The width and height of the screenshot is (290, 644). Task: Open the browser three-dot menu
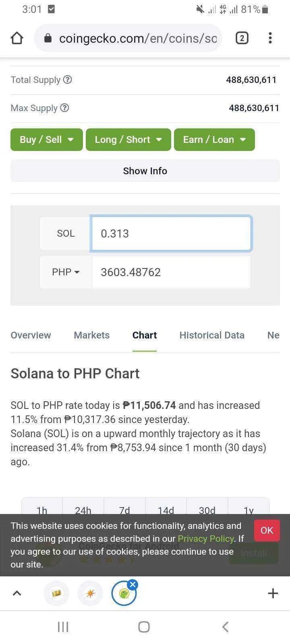pos(270,38)
